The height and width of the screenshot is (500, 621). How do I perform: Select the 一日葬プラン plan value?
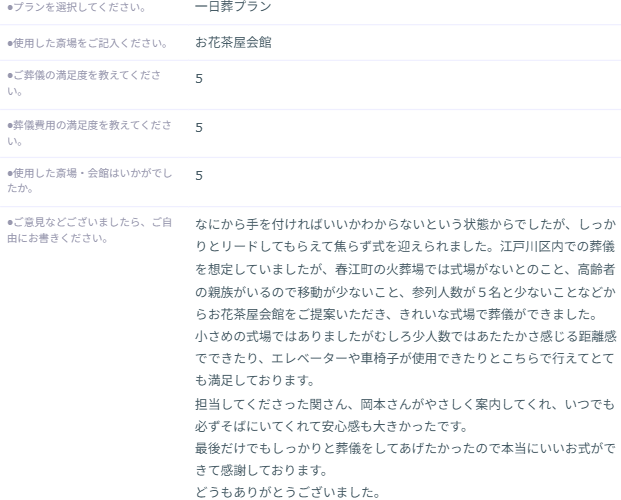(x=233, y=7)
